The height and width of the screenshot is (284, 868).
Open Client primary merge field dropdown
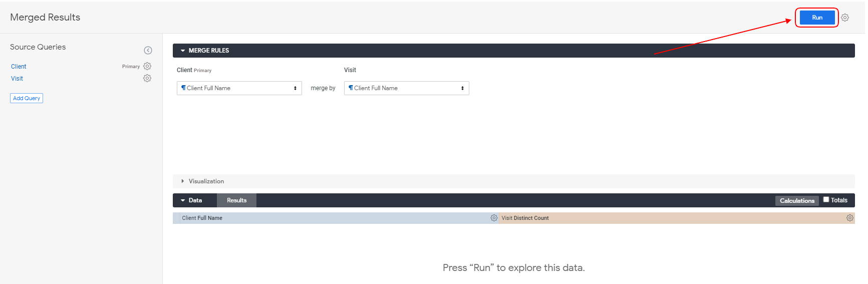tap(239, 88)
